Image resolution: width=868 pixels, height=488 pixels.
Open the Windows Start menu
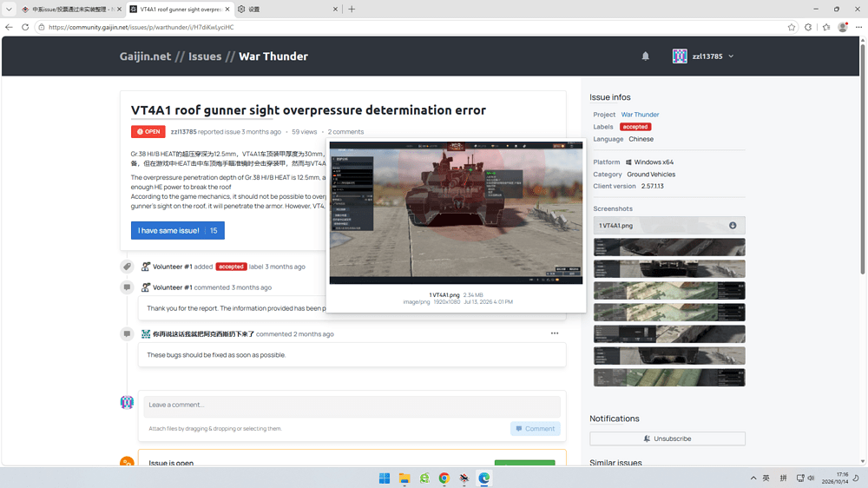pyautogui.click(x=385, y=478)
